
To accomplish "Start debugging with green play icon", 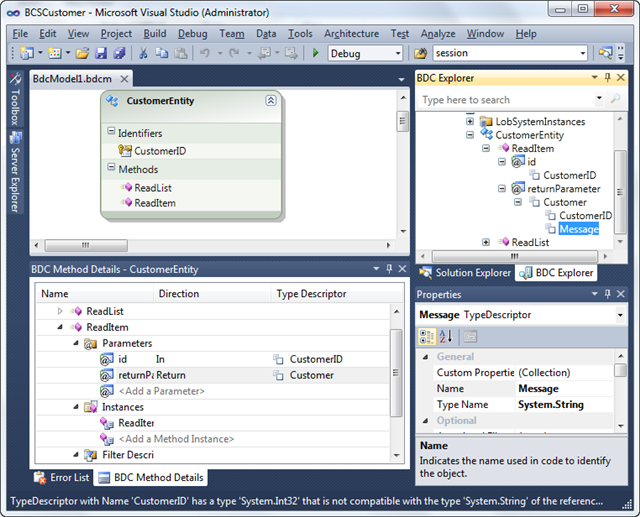I will [x=316, y=53].
